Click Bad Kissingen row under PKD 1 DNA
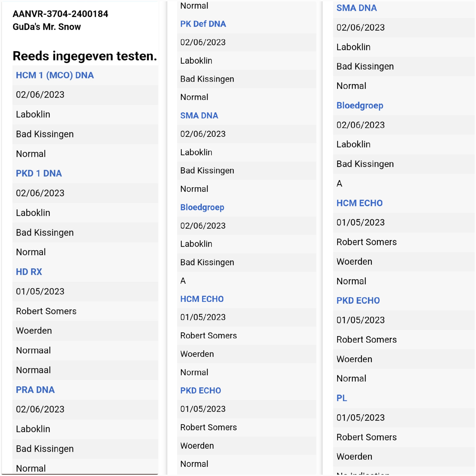Screen dimensions: 476x476 45,233
